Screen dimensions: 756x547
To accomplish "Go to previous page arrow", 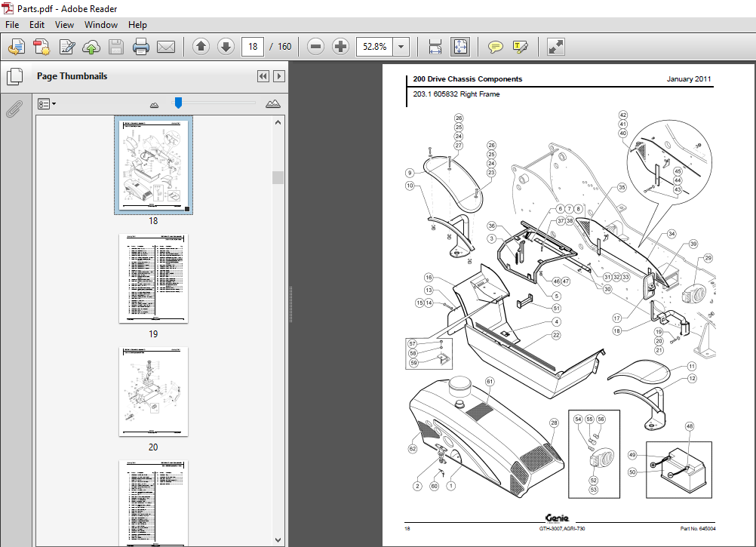I will coord(201,47).
